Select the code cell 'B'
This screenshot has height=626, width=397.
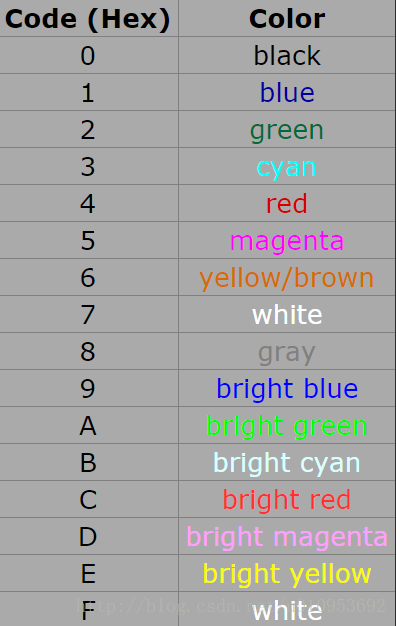89,462
